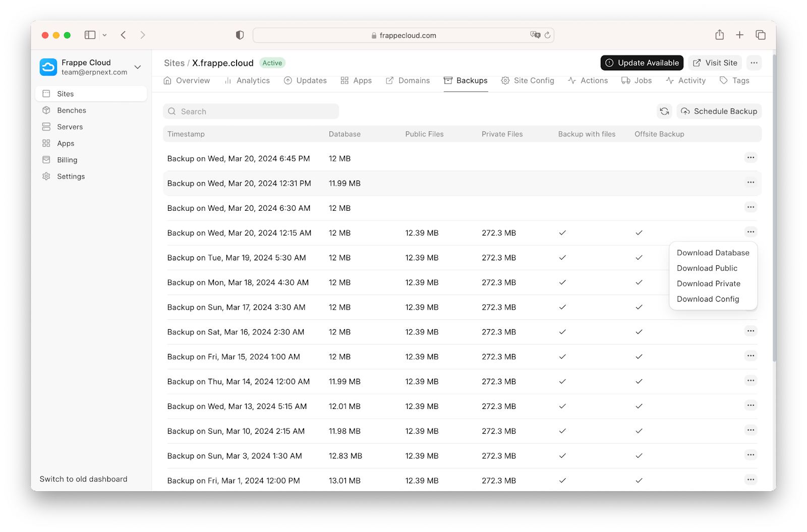This screenshot has height=532, width=807.
Task: Go back with Safari back arrow
Action: point(124,35)
